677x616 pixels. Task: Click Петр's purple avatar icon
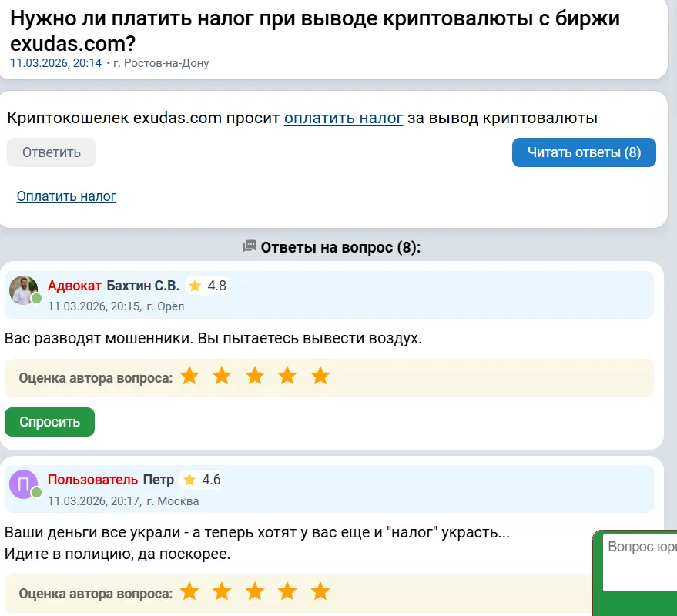click(x=23, y=484)
